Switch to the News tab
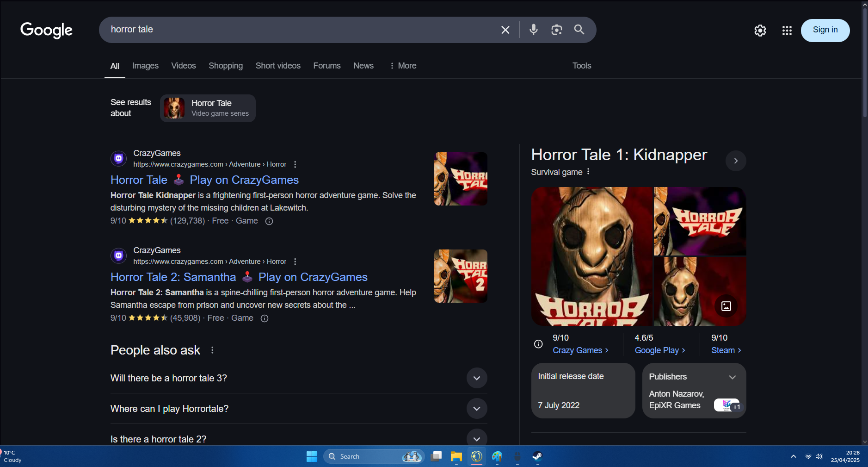 [x=363, y=66]
